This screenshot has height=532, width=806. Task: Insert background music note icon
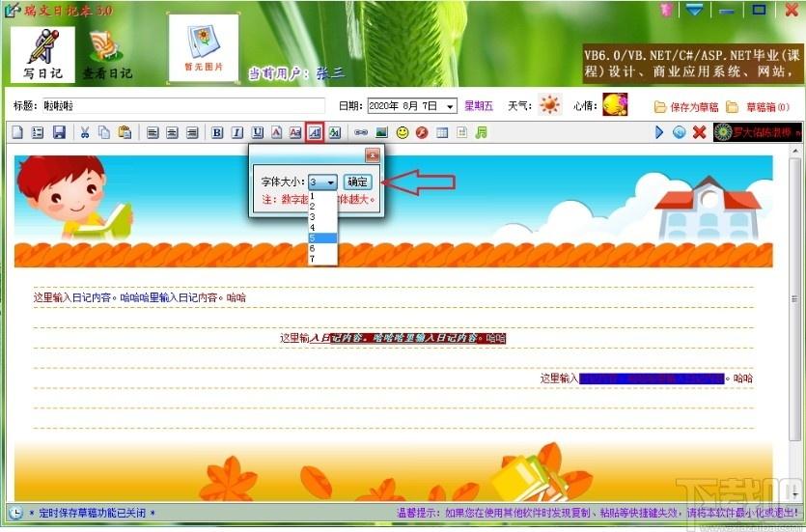tap(481, 132)
